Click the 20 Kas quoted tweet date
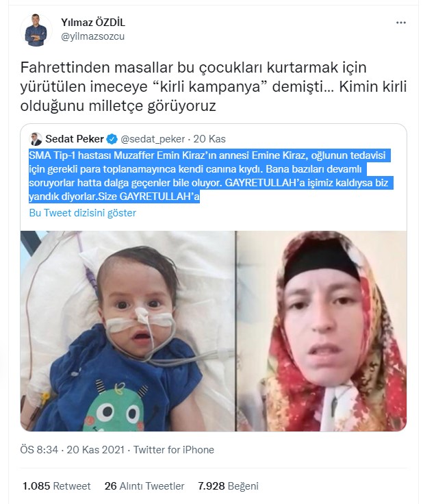 (209, 139)
